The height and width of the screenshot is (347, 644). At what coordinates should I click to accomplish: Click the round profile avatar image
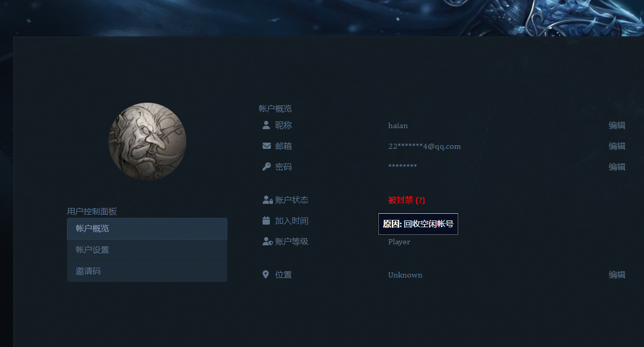(x=147, y=142)
